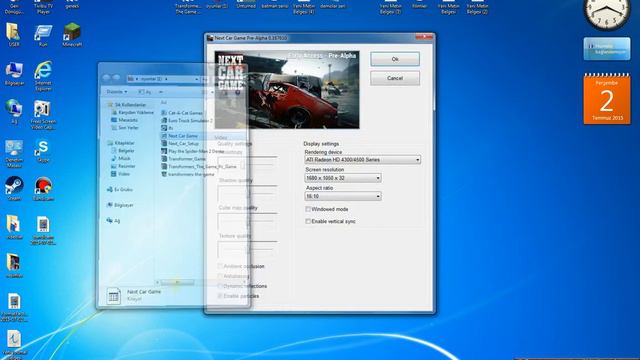This screenshot has height=360, width=640.
Task: Select the filmler desktop folder
Action: [x=419, y=4]
